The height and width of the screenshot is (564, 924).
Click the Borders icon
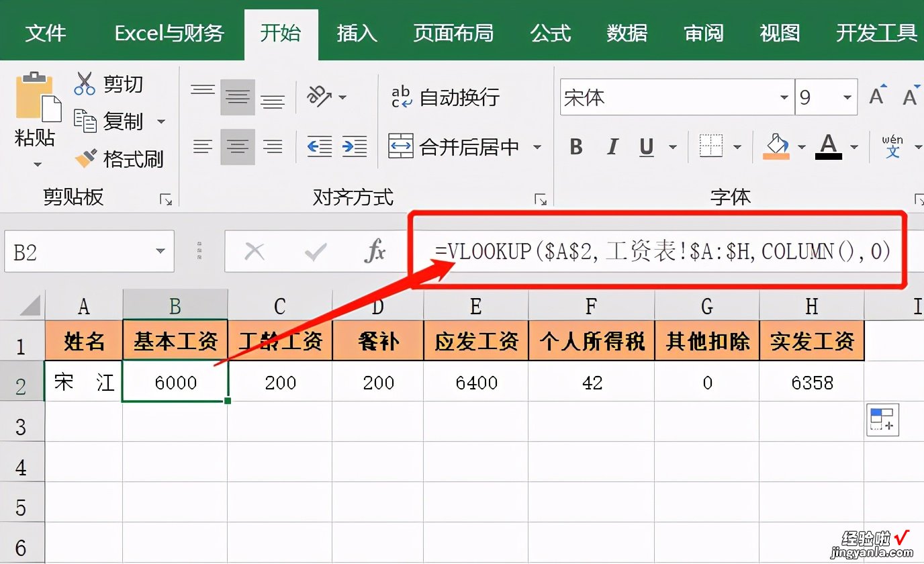[710, 146]
